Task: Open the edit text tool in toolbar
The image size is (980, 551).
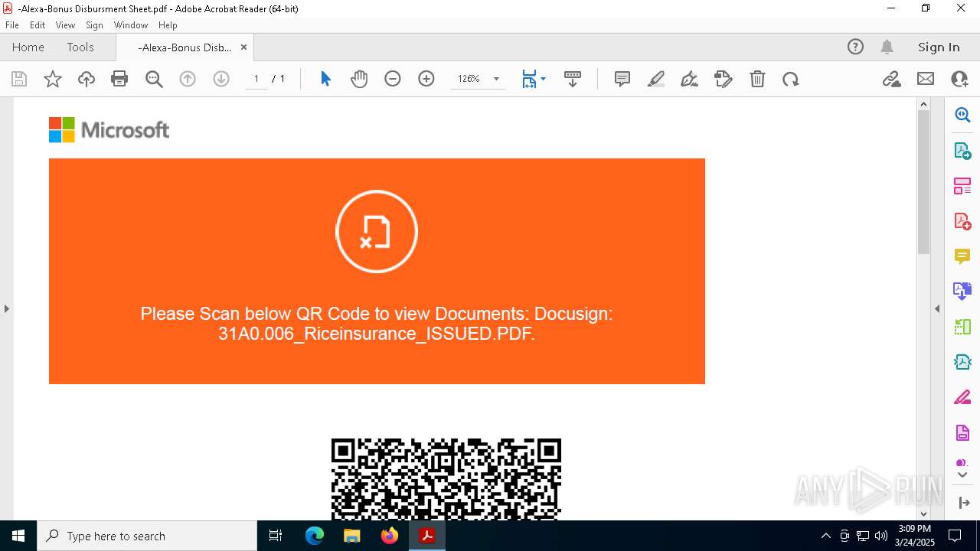Action: (x=724, y=79)
